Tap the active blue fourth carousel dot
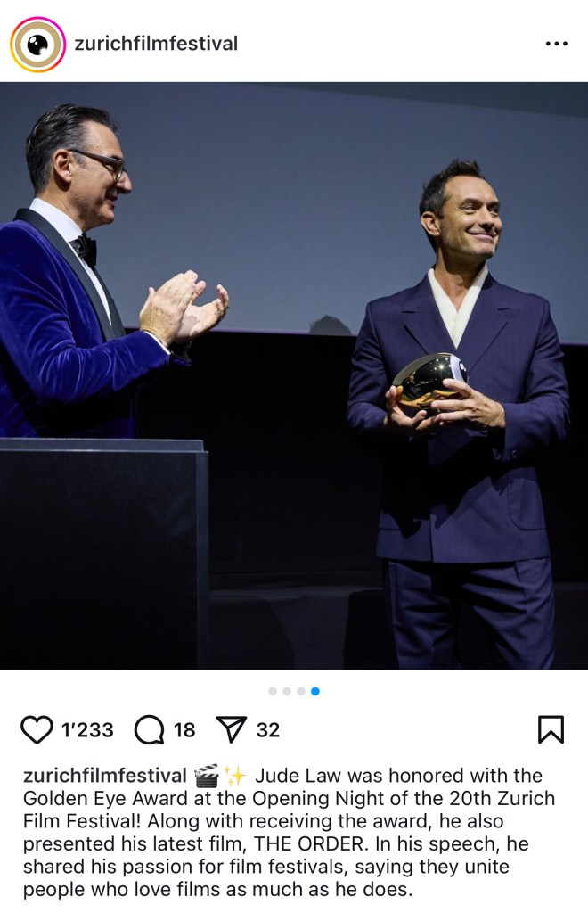 pos(315,691)
